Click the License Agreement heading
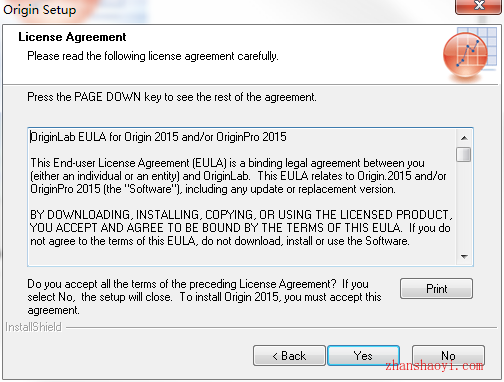This screenshot has width=504, height=382. click(x=72, y=37)
